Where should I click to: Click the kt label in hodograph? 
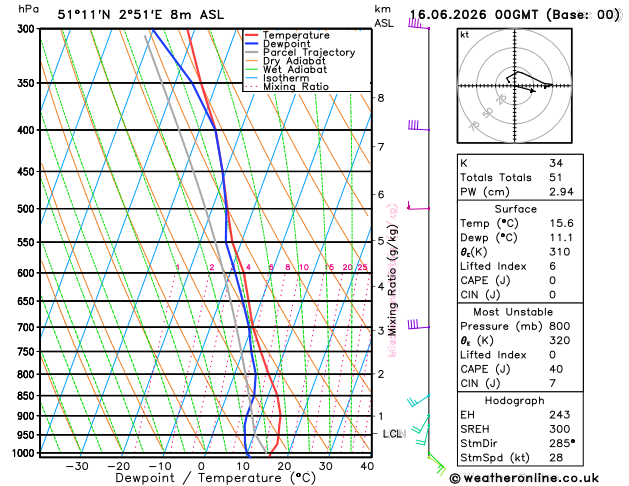[x=465, y=35]
